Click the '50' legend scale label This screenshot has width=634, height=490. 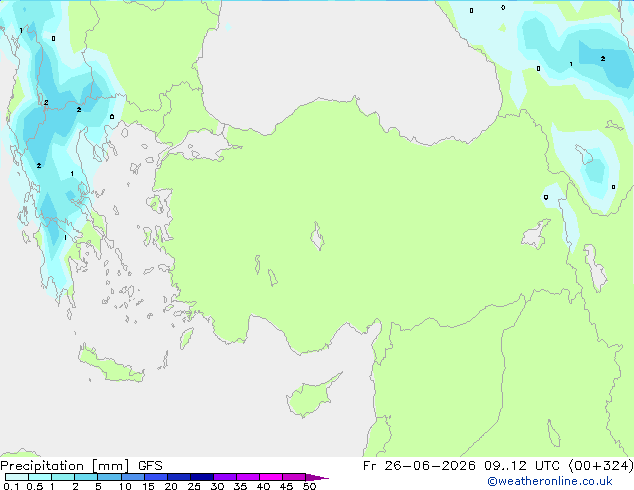309,486
